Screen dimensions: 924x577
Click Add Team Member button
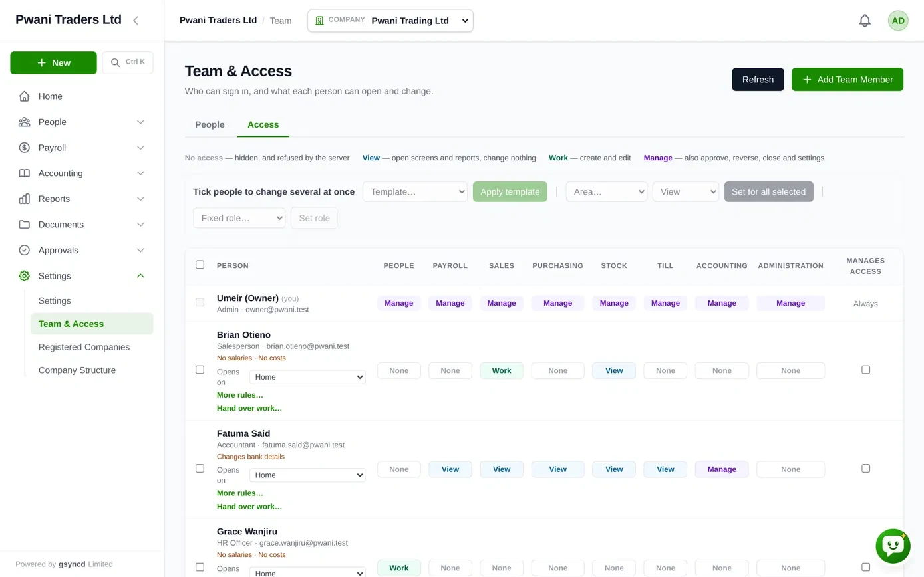tap(847, 80)
